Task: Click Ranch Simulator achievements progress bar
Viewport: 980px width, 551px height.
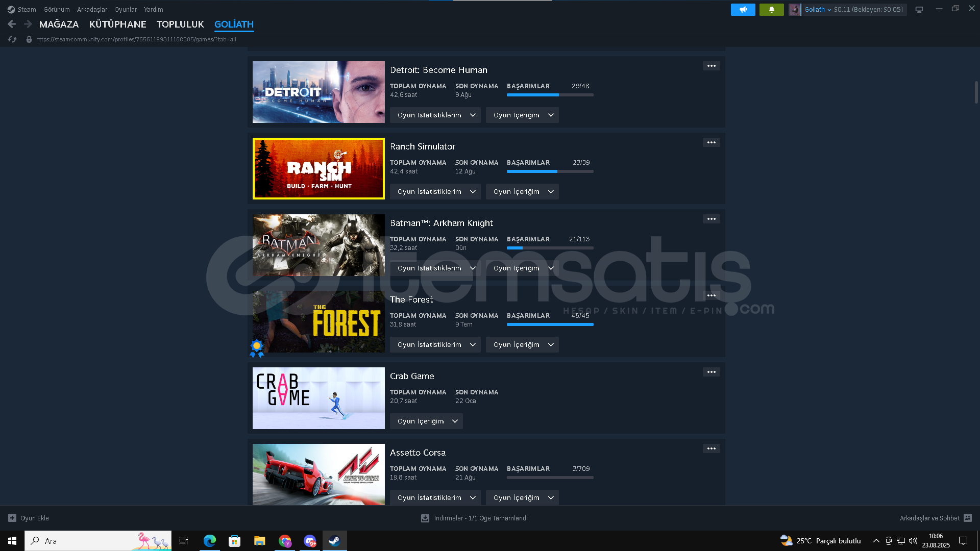Action: (550, 171)
